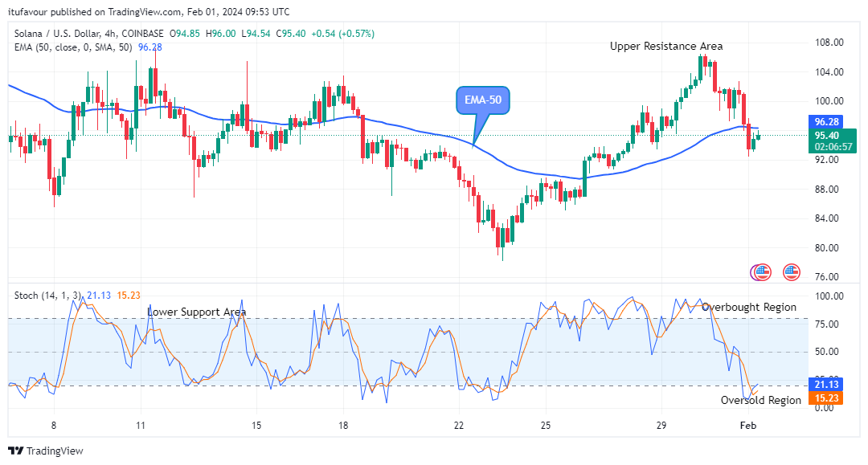Click the 75.00 stochastic axis value
Screen dimensions: 868x465
tap(827, 324)
